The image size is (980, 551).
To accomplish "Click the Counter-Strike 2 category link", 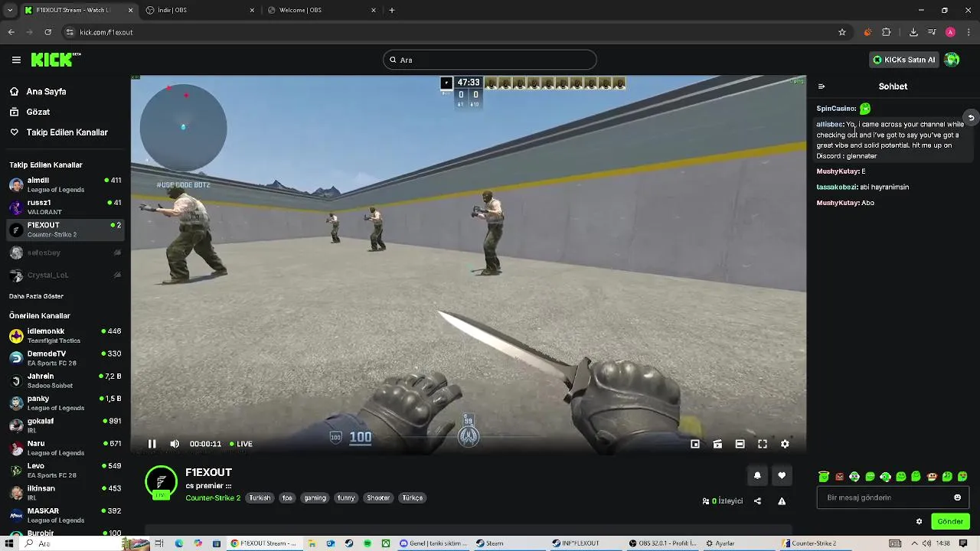I will 213,498.
